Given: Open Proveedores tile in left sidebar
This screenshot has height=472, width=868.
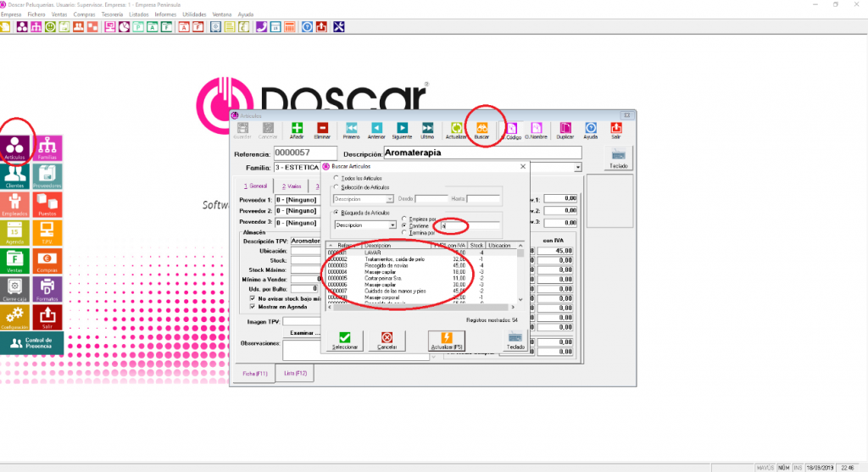Looking at the screenshot, I should click(47, 177).
